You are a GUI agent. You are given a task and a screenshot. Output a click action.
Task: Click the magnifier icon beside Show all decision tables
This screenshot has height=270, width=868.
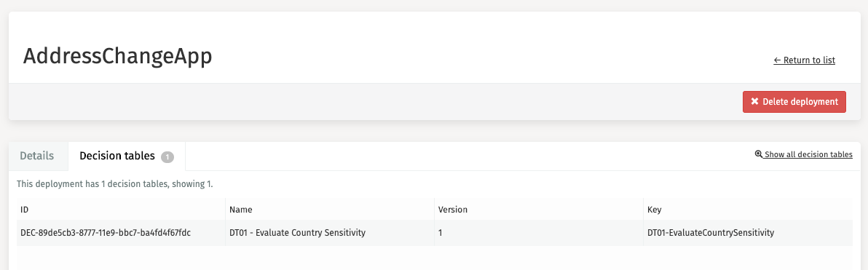[x=758, y=154]
